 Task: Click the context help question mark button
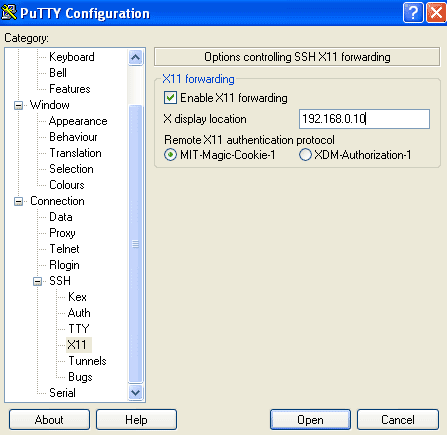tap(413, 13)
